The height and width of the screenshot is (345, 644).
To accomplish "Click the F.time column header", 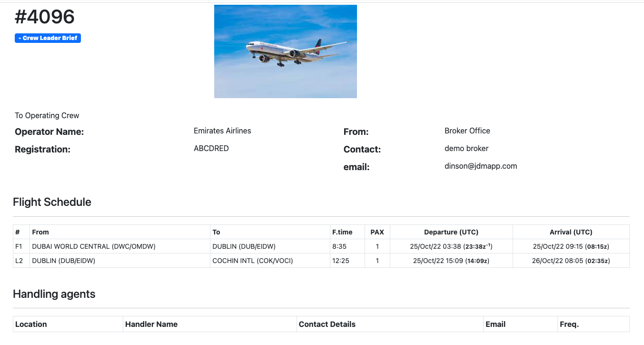I will 342,232.
